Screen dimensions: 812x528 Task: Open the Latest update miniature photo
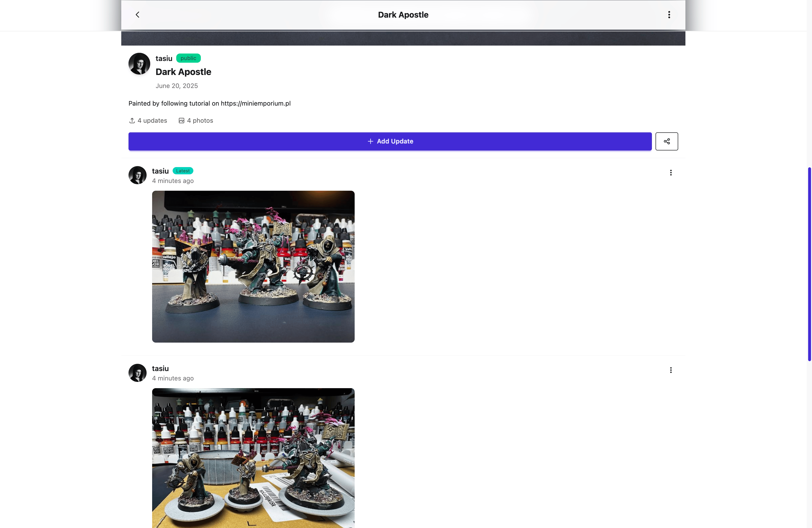click(253, 266)
